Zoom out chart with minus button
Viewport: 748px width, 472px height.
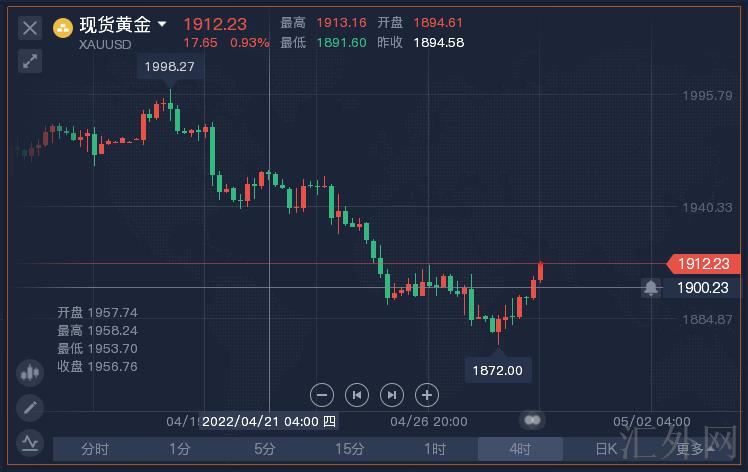322,395
